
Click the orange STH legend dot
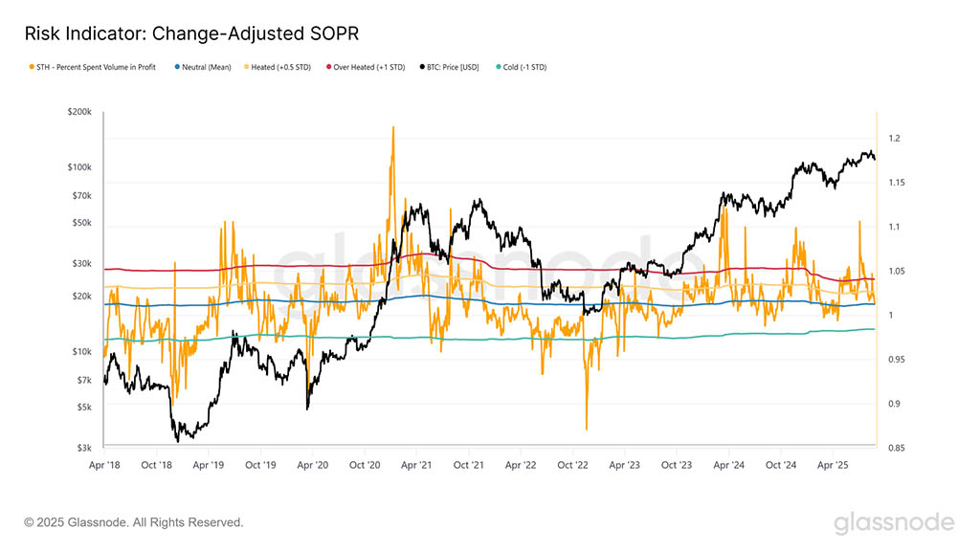(32, 67)
